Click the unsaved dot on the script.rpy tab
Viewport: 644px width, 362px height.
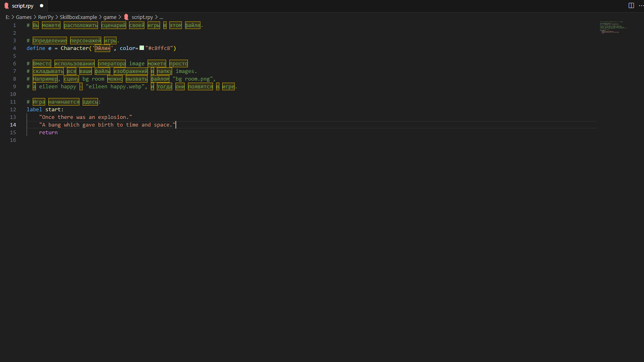pyautogui.click(x=41, y=6)
